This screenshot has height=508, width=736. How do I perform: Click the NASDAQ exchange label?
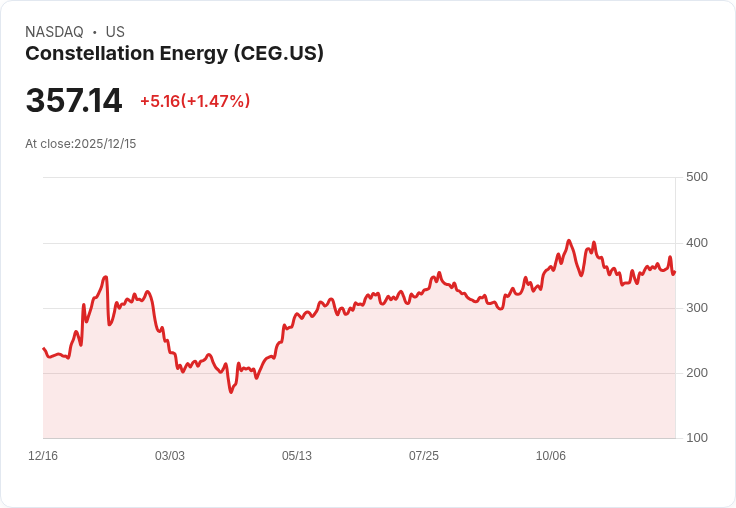[x=54, y=32]
